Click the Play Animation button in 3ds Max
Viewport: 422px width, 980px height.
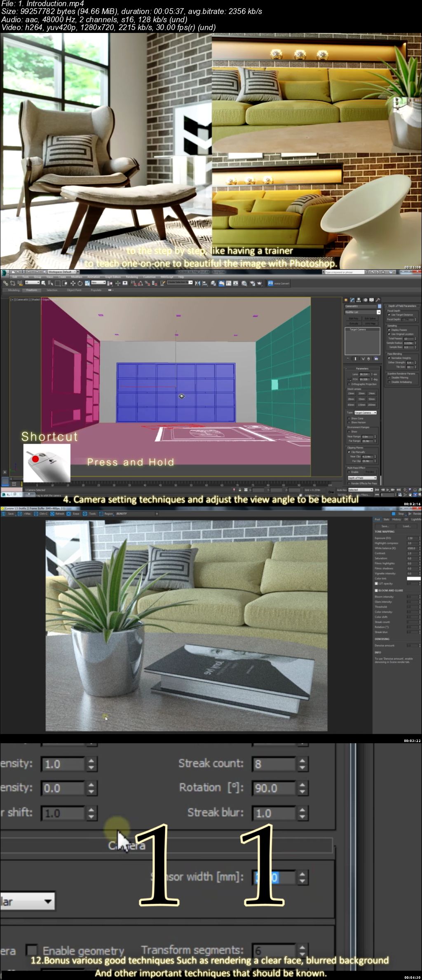388,490
